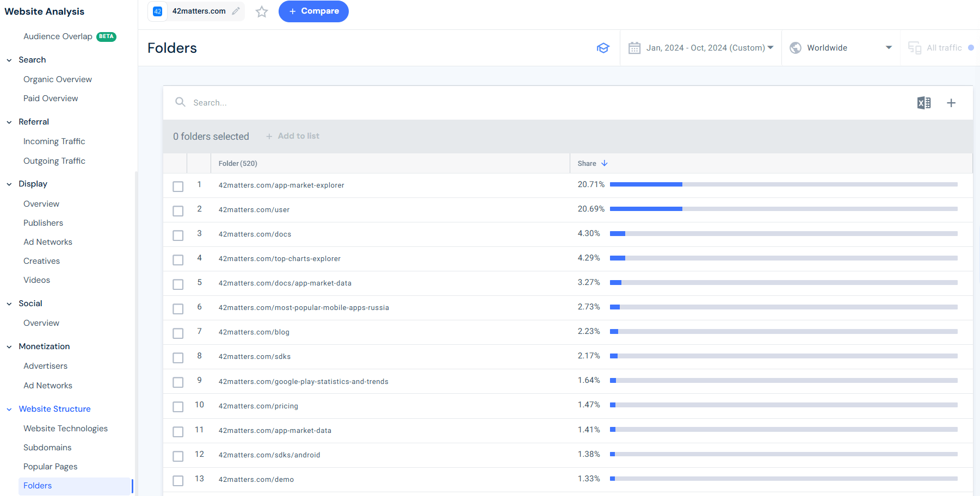This screenshot has height=496, width=980.
Task: Sort by Share arrow icon
Action: pyautogui.click(x=605, y=163)
